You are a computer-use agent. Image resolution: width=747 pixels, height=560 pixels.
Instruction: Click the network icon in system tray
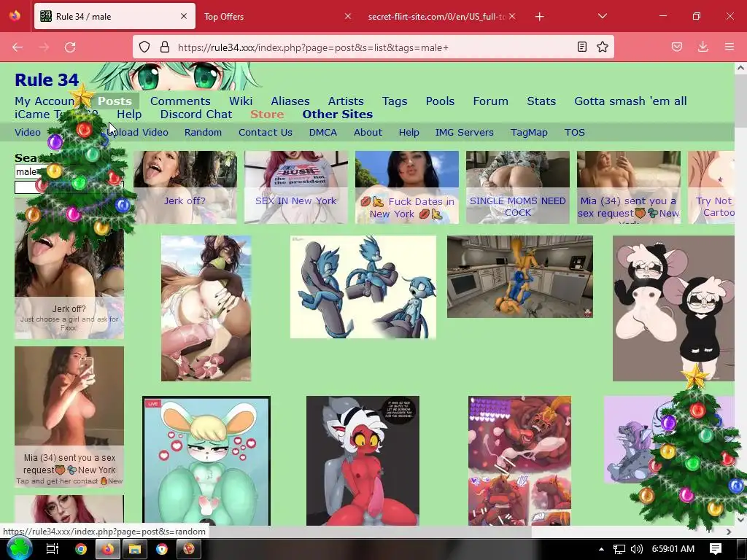point(619,549)
